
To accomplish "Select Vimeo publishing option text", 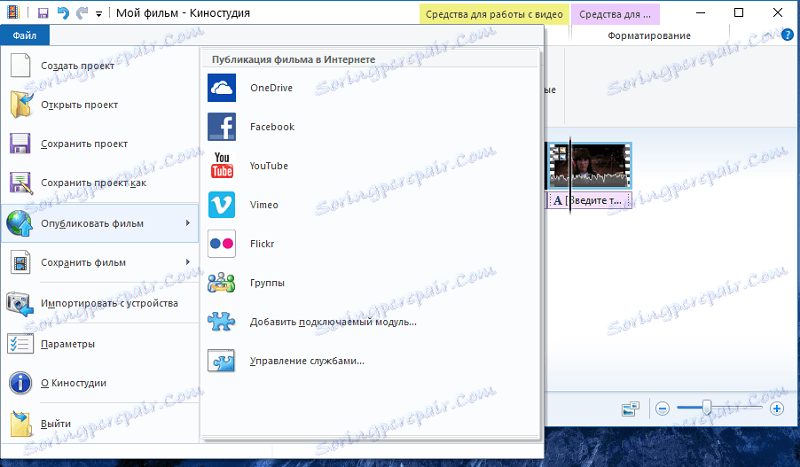I will point(264,205).
